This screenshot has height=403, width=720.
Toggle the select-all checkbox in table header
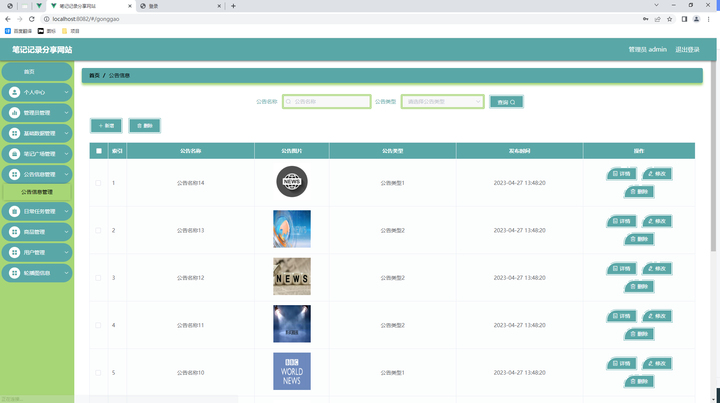coord(99,151)
